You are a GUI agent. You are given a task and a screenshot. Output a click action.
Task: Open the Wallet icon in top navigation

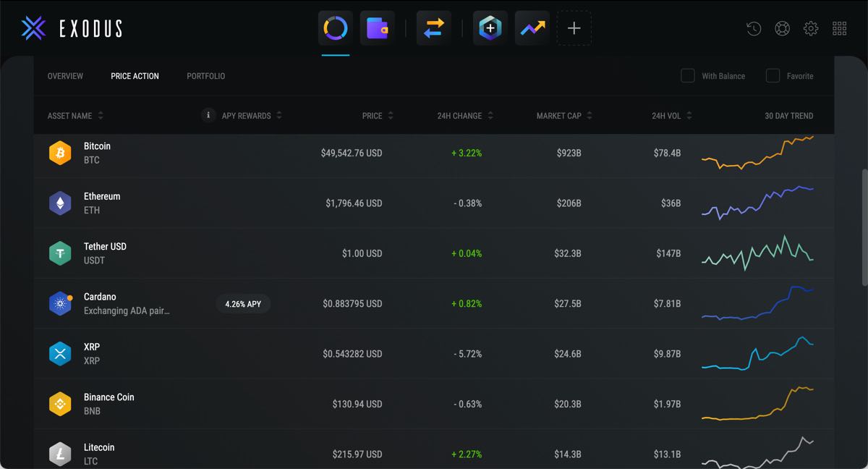(377, 29)
